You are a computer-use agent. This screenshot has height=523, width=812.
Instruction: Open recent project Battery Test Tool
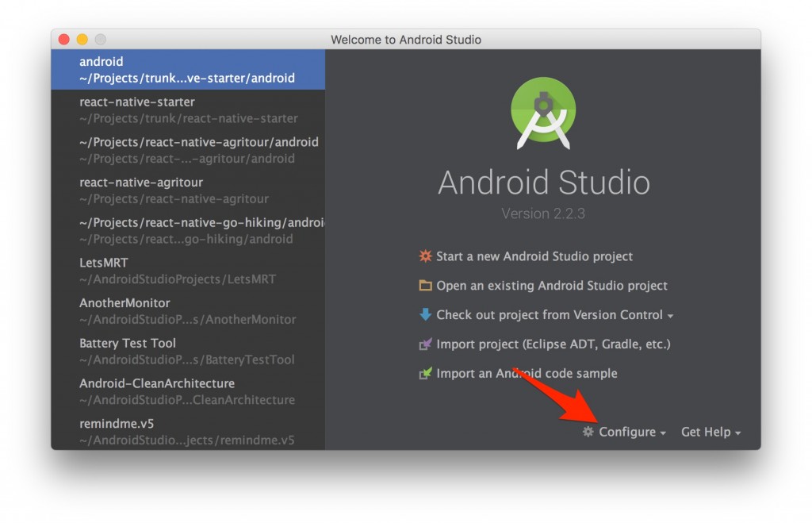[x=188, y=351]
